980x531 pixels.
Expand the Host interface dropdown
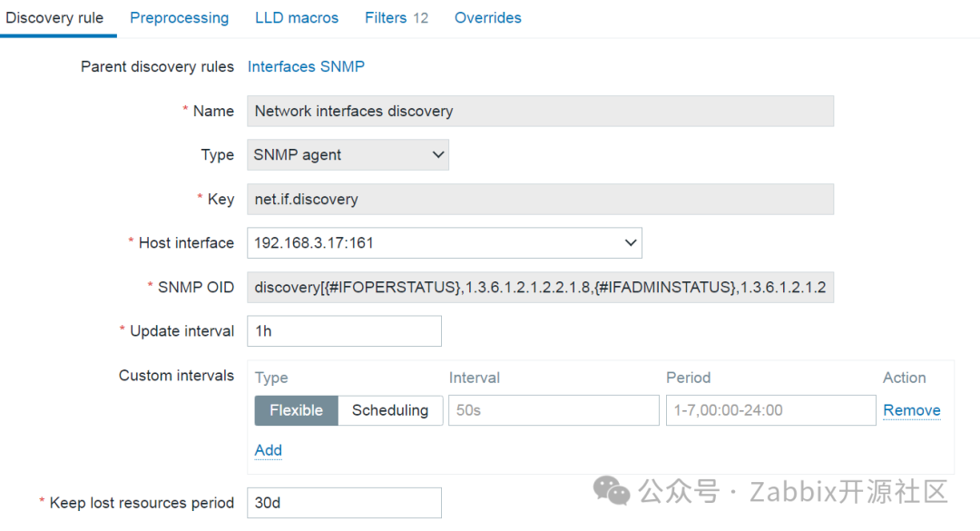point(445,242)
